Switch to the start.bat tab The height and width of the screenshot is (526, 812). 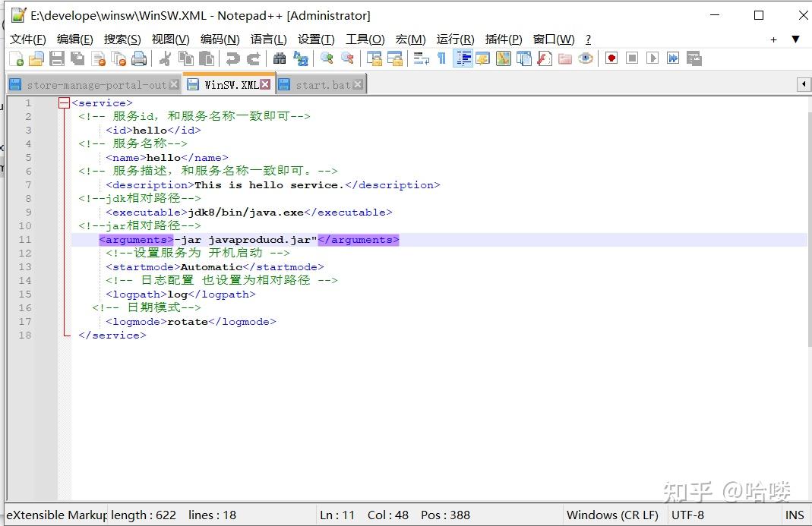coord(322,85)
